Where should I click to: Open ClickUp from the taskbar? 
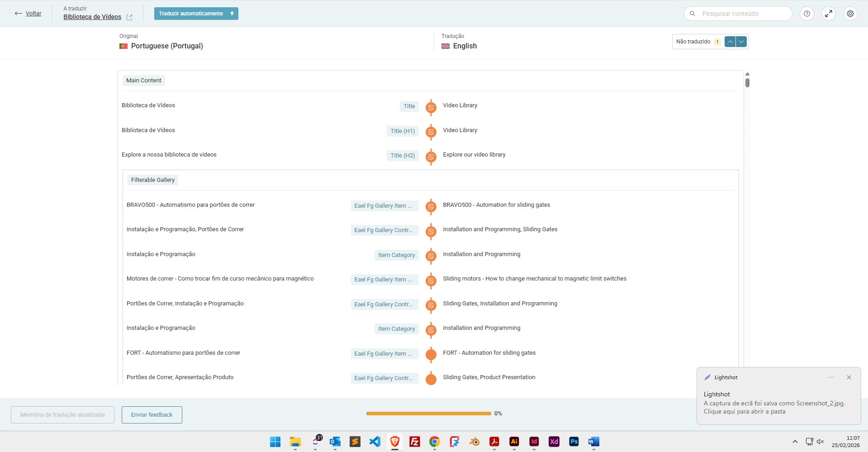[315, 442]
